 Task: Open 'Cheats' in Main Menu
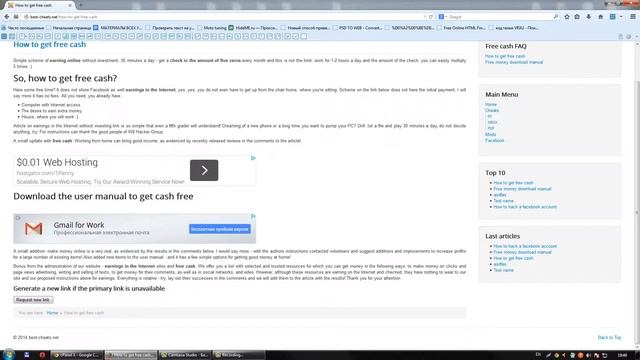(492, 110)
